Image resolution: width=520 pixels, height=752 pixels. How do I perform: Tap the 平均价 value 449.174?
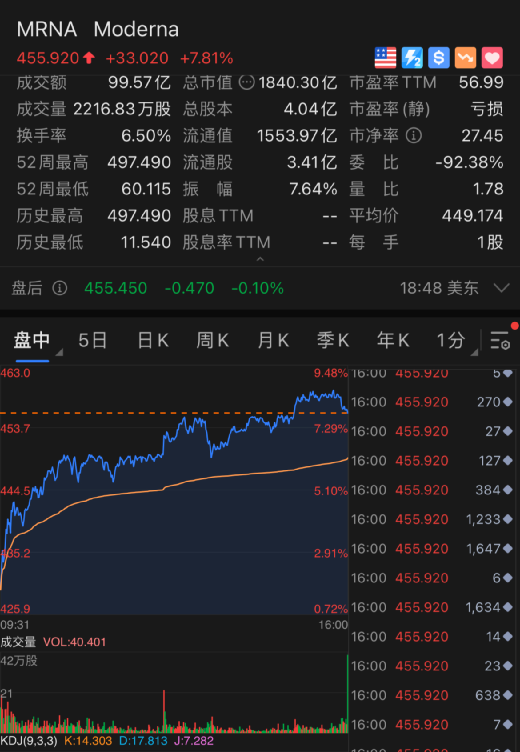(473, 216)
